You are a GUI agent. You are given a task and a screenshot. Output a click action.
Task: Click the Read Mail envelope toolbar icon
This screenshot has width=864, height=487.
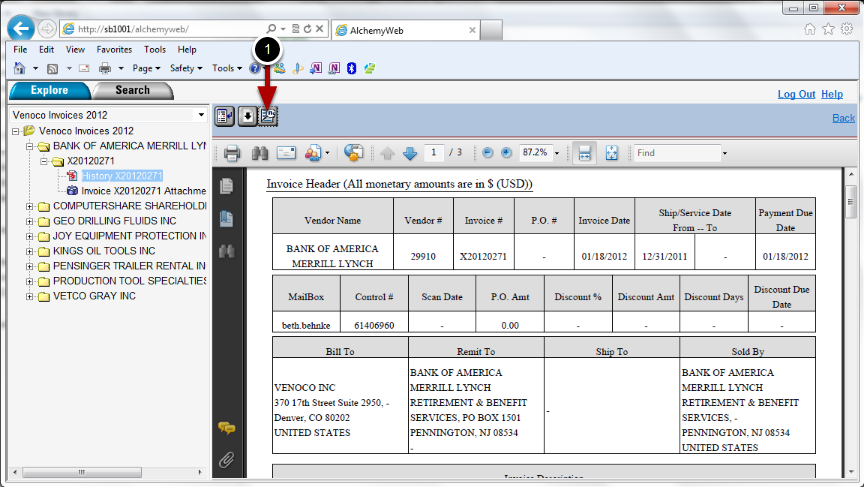click(x=84, y=68)
